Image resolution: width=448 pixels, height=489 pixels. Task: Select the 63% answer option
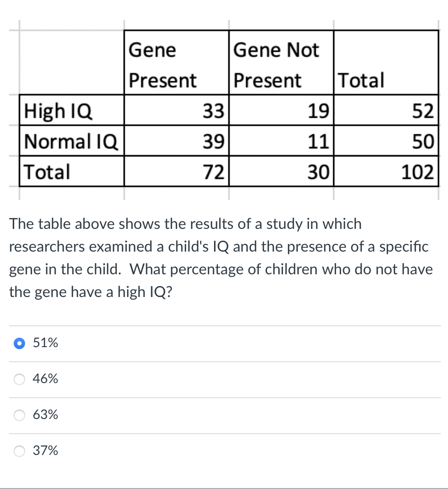pos(46,415)
